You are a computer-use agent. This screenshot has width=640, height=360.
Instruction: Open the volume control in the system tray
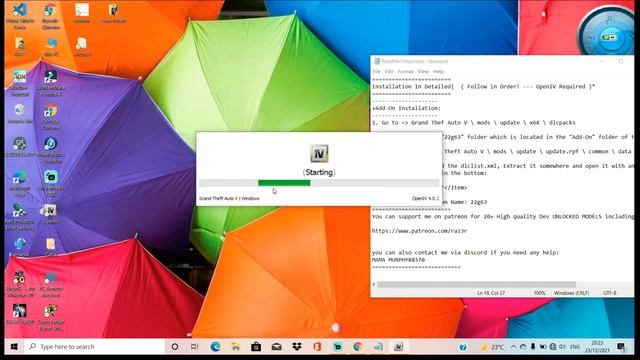[x=562, y=347]
